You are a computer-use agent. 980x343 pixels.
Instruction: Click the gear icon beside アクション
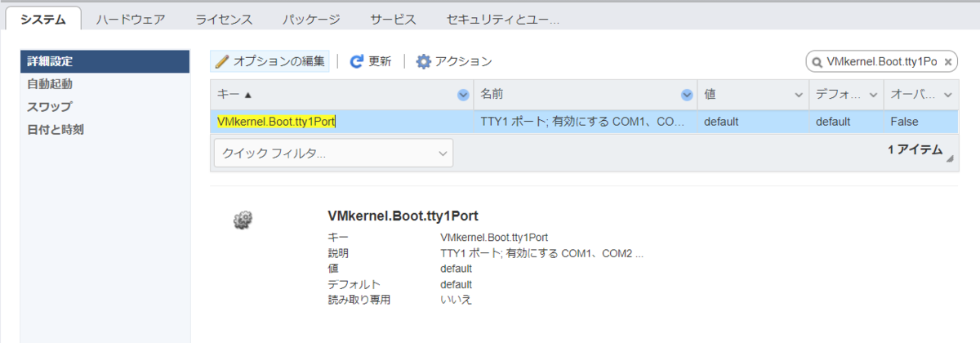pyautogui.click(x=423, y=61)
